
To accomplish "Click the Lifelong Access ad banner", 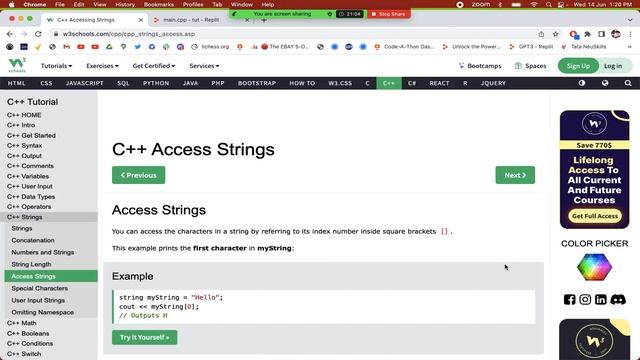I will click(x=594, y=169).
